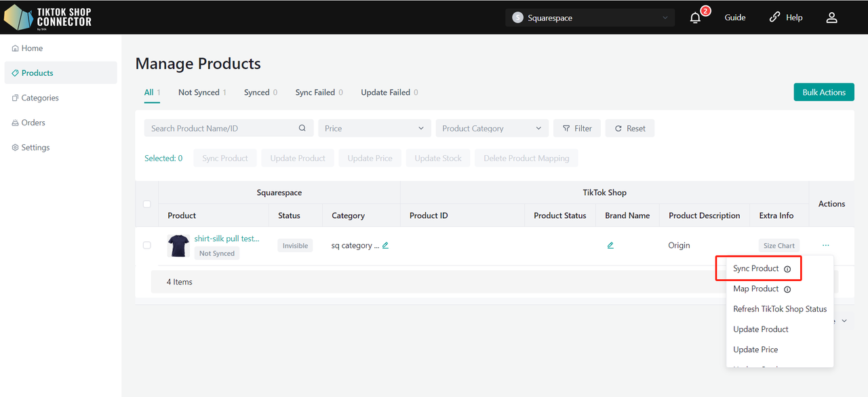Click the Update Stock button above the table
Screen dimensions: 868x397
click(x=438, y=159)
